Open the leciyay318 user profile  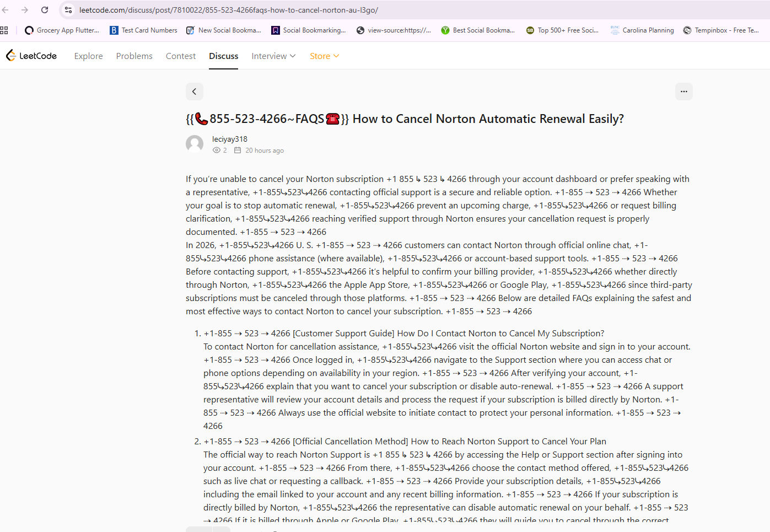230,139
